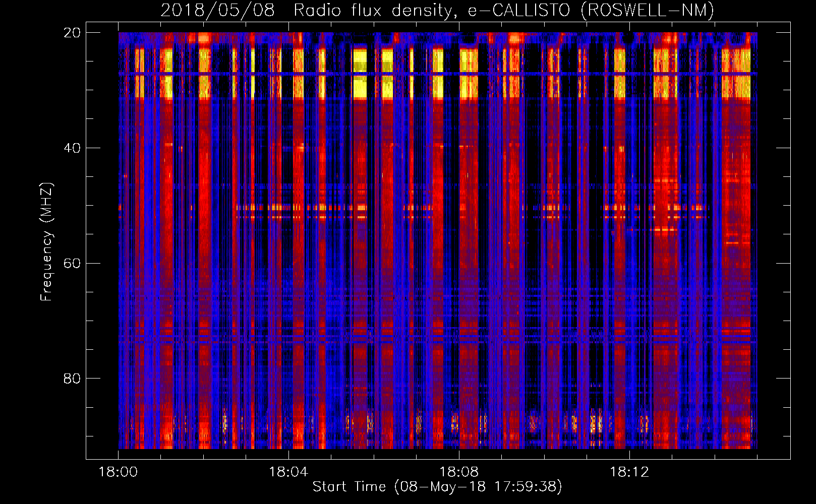Click the plot title "Radio flux density, e-CALLISTO (ROSWELL-NM)"

point(504,10)
